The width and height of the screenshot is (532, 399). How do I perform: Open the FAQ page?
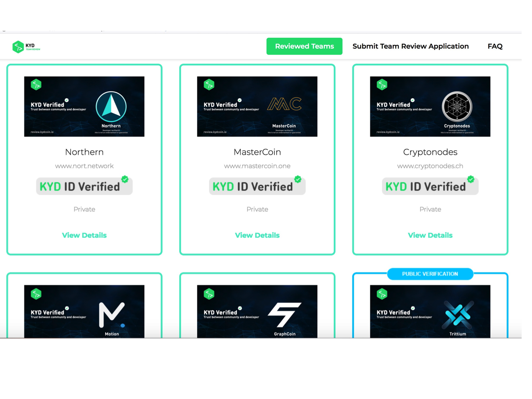[x=495, y=46]
